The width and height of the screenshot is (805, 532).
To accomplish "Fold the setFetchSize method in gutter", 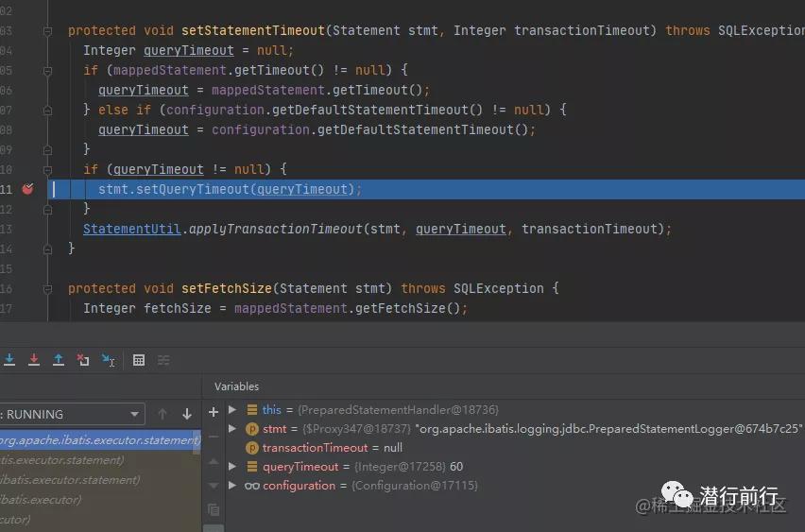I will 47,288.
